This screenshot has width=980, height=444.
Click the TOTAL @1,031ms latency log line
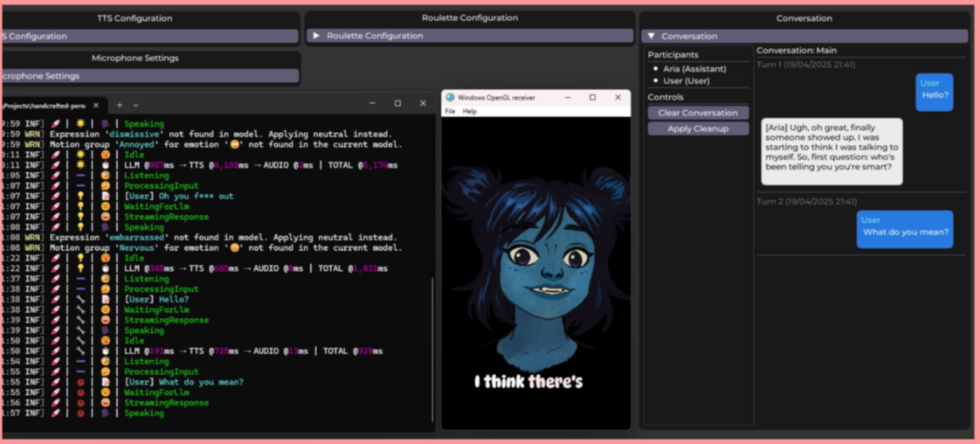[x=194, y=269]
